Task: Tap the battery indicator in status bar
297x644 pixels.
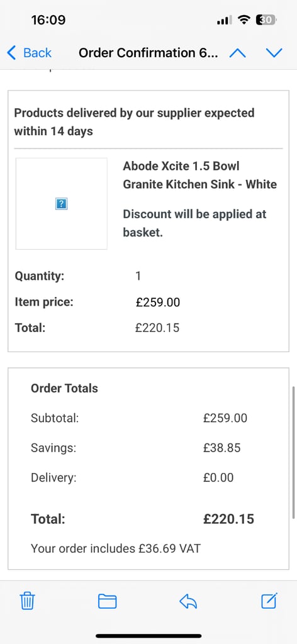Action: pos(266,19)
